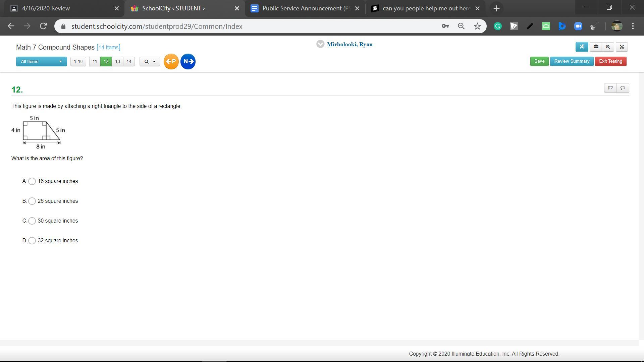The image size is (644, 362).
Task: Expand the All Items dropdown
Action: pyautogui.click(x=41, y=61)
